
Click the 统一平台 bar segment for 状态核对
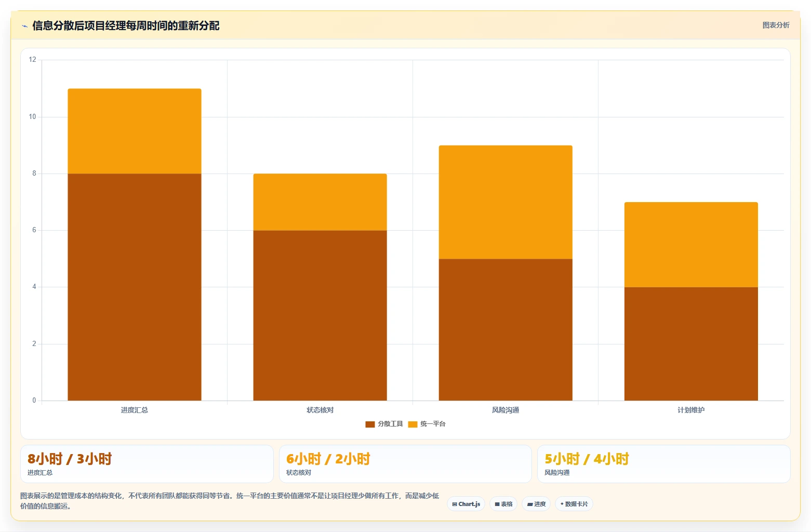pyautogui.click(x=320, y=202)
